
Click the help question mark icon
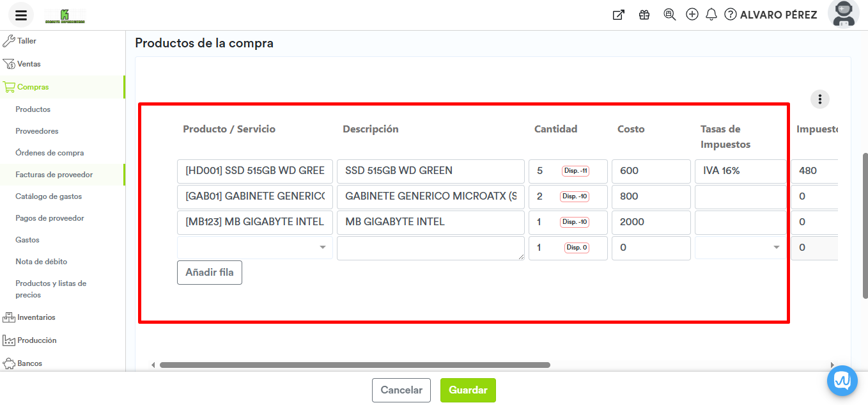click(731, 15)
